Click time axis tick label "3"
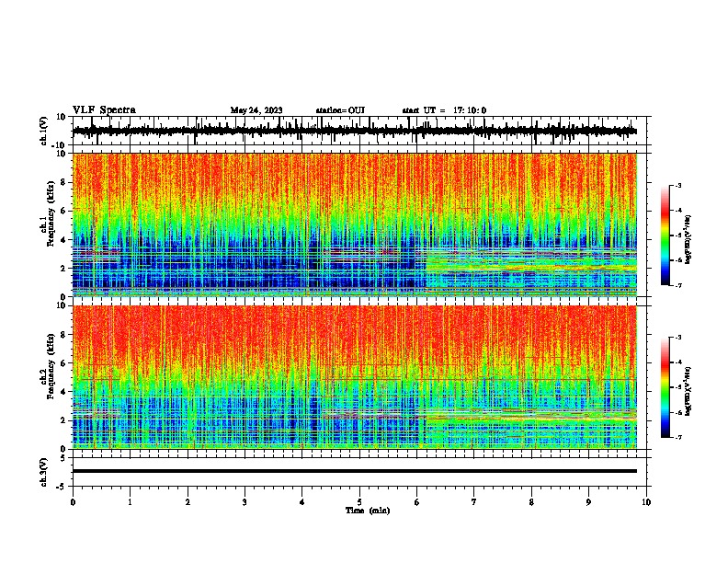 pos(245,502)
